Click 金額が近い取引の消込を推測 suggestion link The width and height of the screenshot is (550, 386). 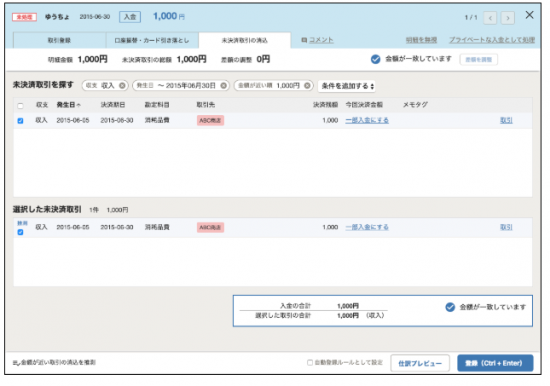54,362
